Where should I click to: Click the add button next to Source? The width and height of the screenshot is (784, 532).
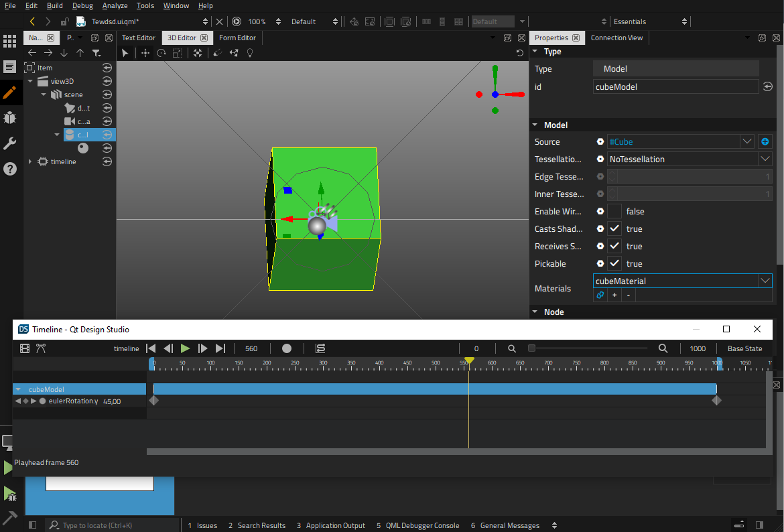(x=765, y=142)
